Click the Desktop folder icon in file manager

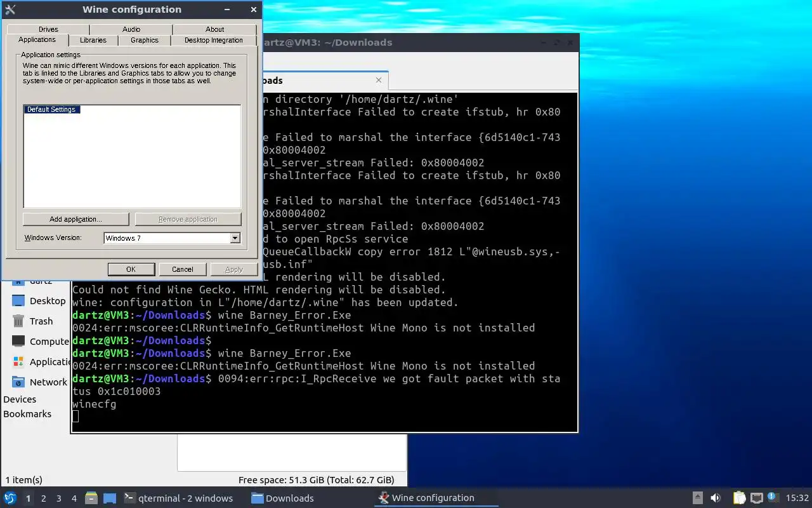click(18, 301)
